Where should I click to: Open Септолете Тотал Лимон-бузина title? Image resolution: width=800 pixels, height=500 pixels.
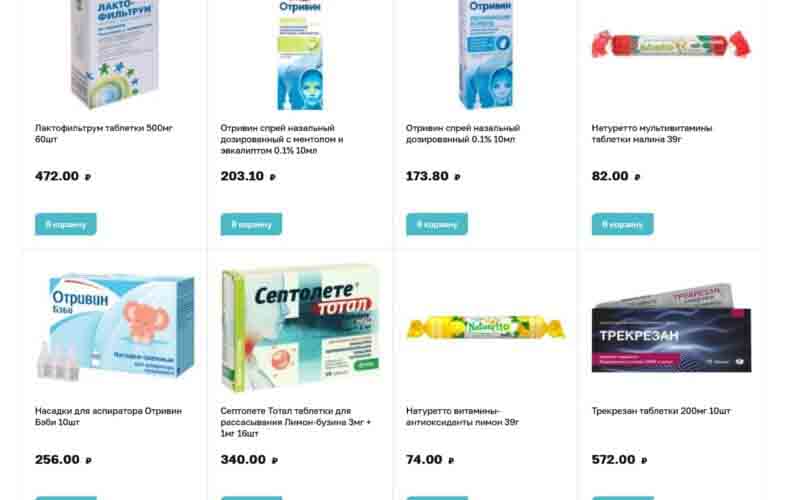pos(296,422)
